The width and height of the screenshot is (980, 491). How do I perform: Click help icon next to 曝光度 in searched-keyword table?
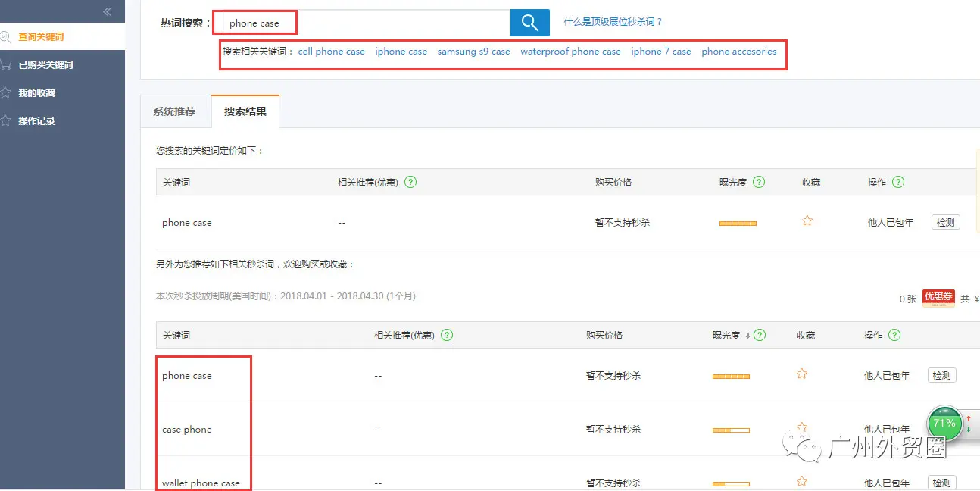click(x=759, y=182)
